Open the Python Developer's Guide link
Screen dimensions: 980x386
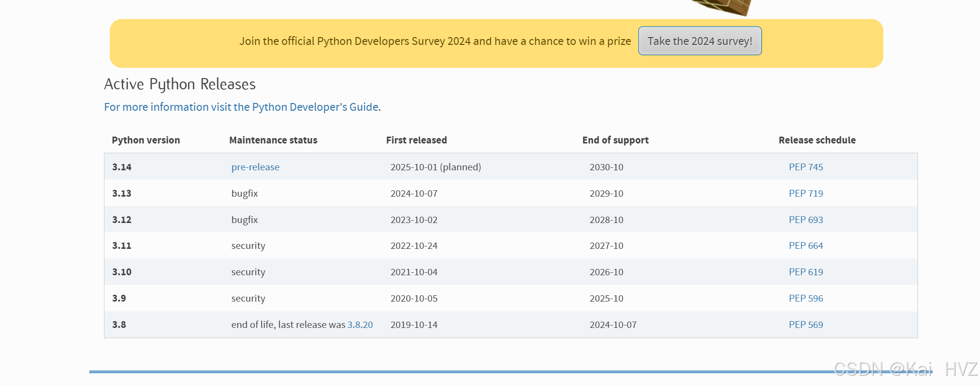242,107
